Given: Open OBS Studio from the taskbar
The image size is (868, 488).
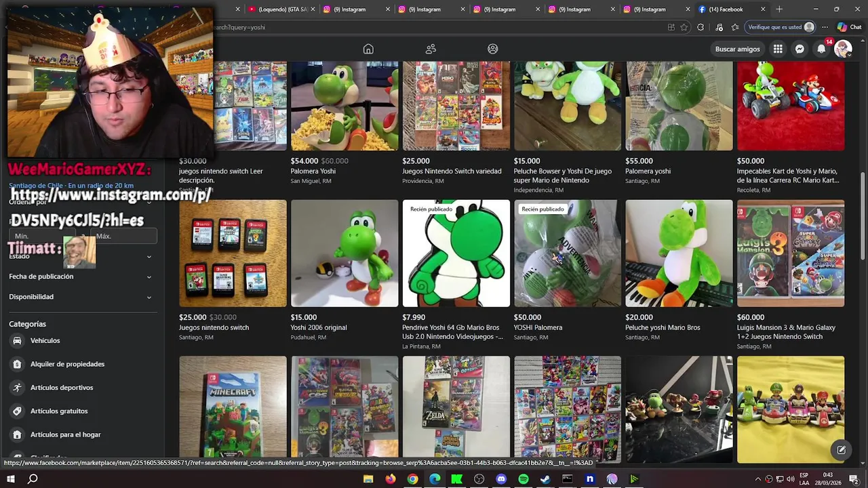Looking at the screenshot, I should (x=479, y=479).
